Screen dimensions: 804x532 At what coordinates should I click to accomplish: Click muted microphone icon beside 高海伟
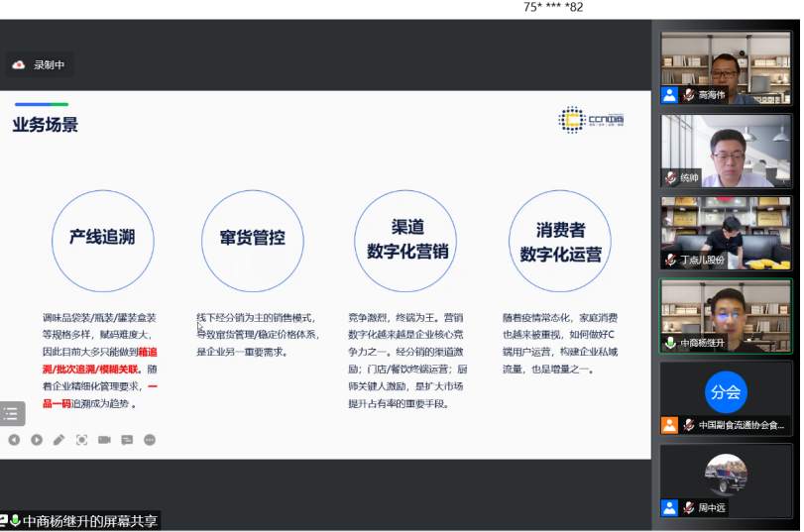[688, 95]
